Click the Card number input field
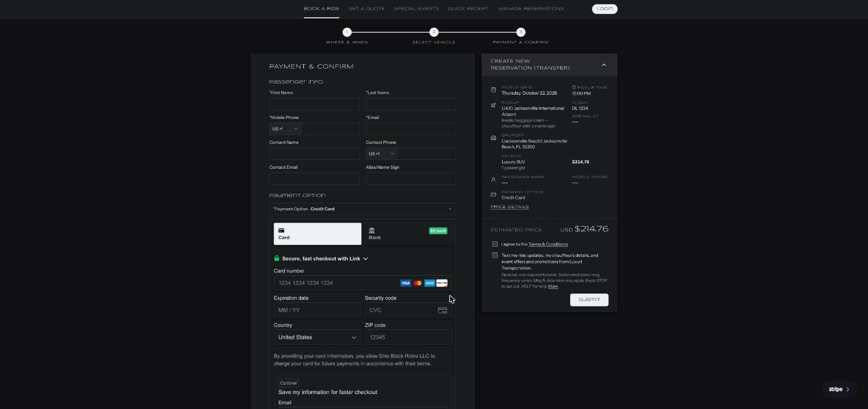This screenshot has height=409, width=868. coord(363,283)
